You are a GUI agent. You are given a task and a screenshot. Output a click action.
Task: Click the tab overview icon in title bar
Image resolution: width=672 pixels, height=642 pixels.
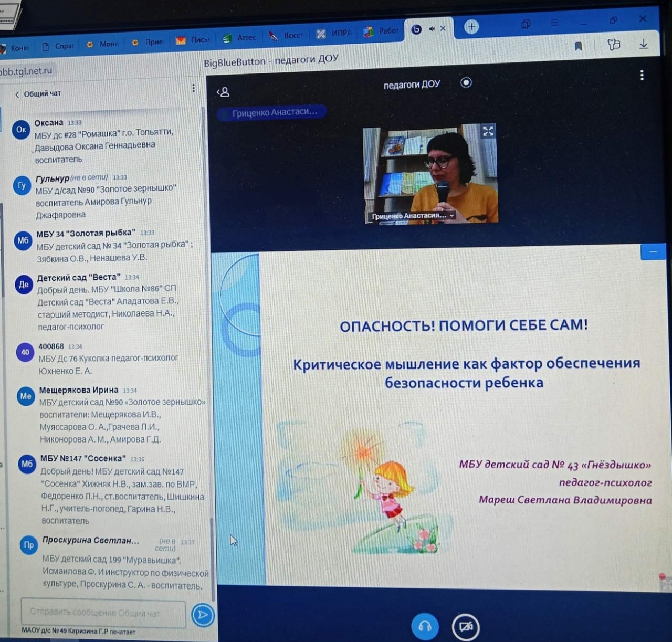[x=526, y=24]
